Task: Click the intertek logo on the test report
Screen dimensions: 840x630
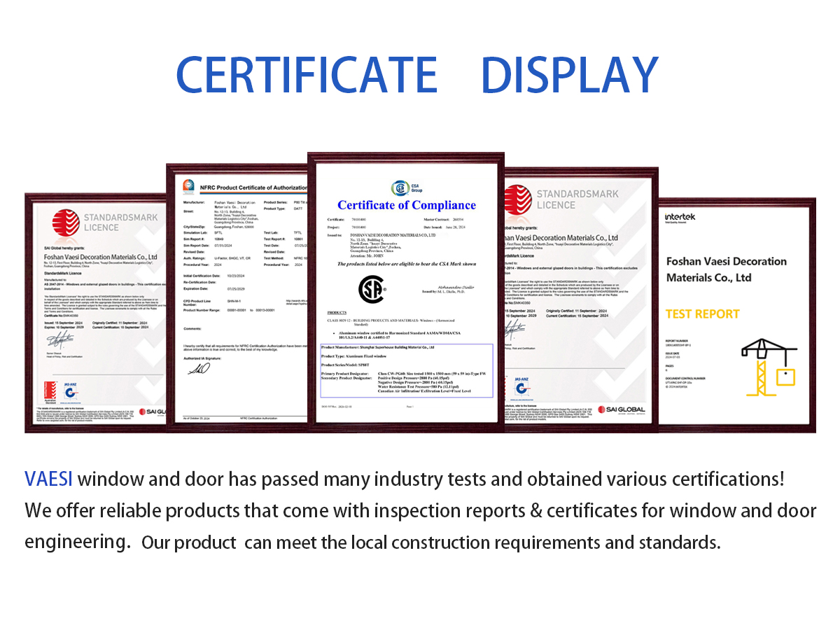Action: [680, 217]
